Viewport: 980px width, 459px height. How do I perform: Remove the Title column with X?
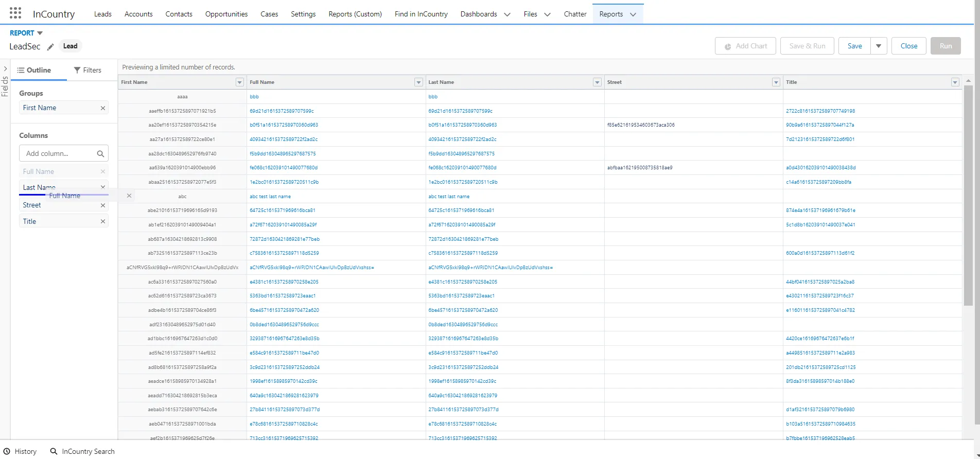(x=103, y=221)
